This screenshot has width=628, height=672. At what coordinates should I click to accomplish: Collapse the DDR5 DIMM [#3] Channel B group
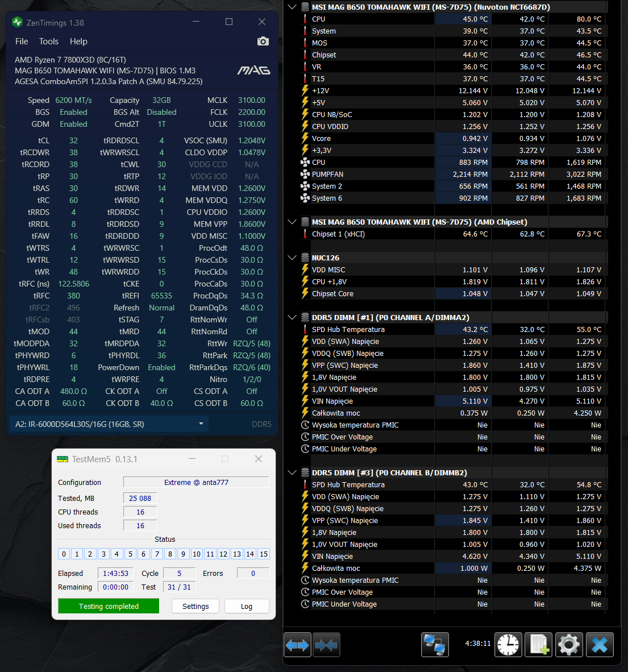coord(292,472)
